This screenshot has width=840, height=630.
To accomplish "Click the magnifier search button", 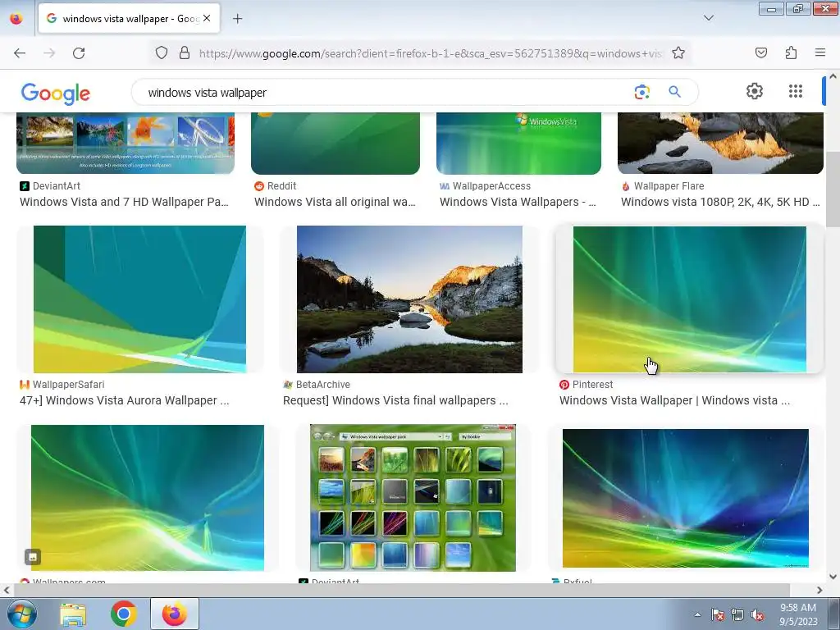I will pos(674,92).
